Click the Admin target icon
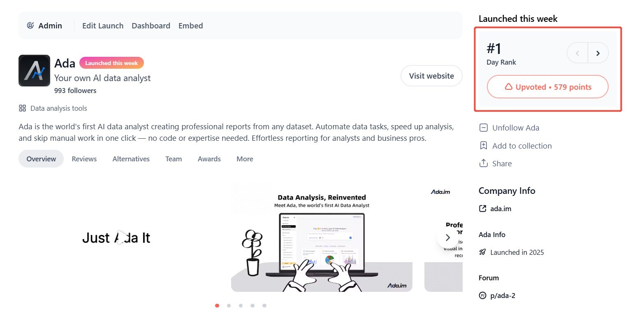This screenshot has height=319, width=644. pyautogui.click(x=30, y=26)
